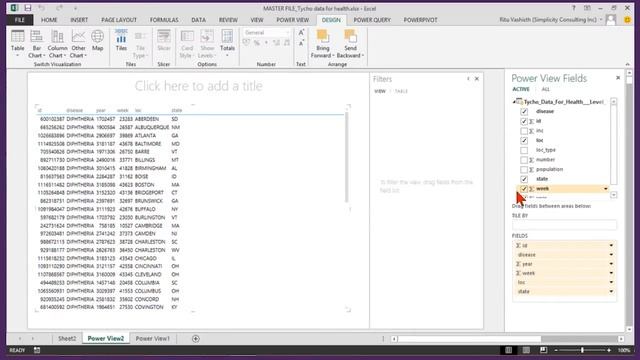The image size is (640, 360).
Task: Switch to the POWER QUERY ribbon tab
Action: [372, 20]
